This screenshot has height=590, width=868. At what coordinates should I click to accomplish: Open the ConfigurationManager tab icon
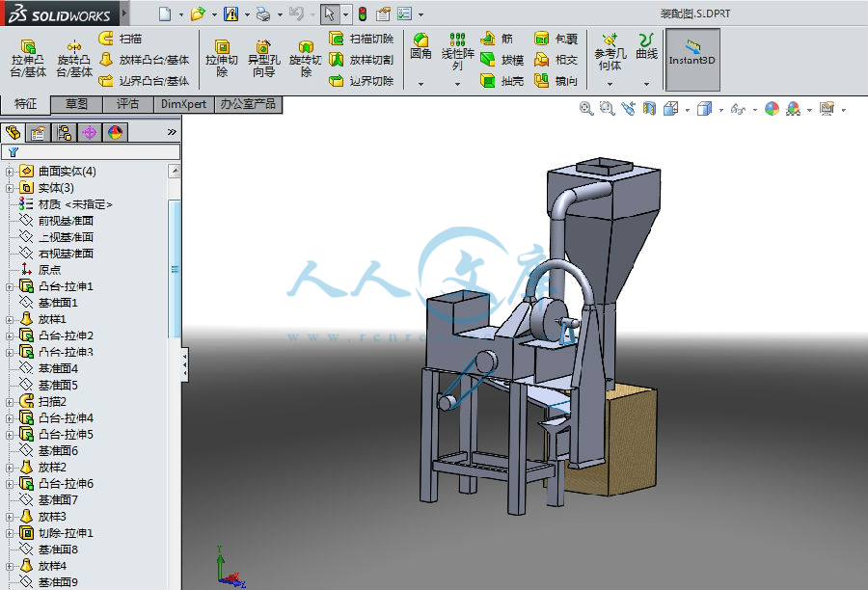tap(64, 132)
